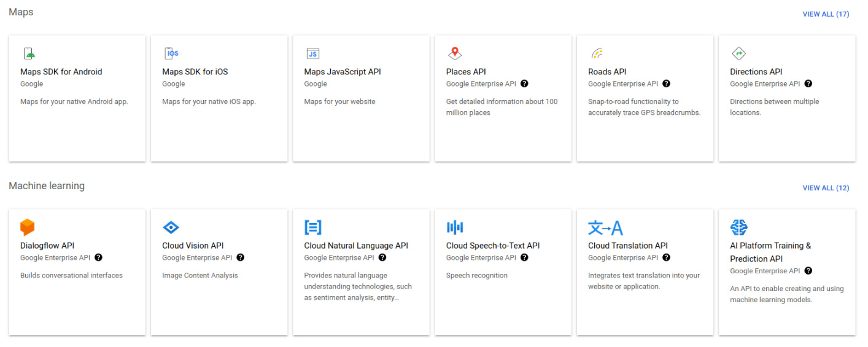Viewport: 868px width, 347px height.
Task: Select the Cloud Speech-to-Text API card description
Action: (x=476, y=276)
